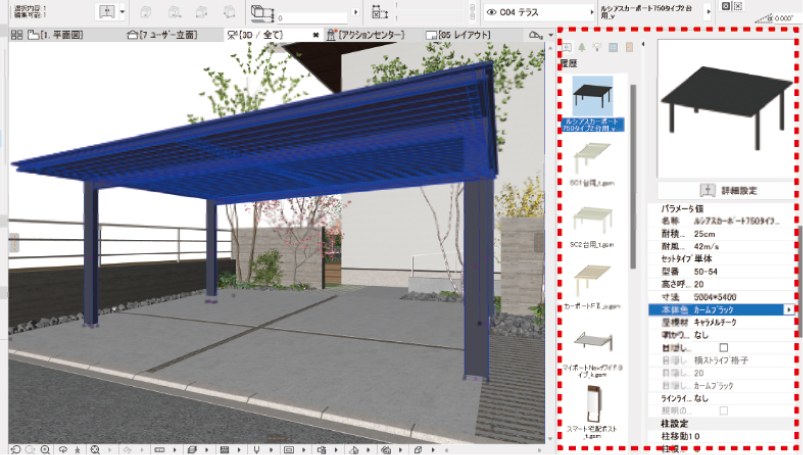Click the house icon on 7 ユーザー立面 tab
This screenshot has width=803, height=455.
pyautogui.click(x=134, y=35)
